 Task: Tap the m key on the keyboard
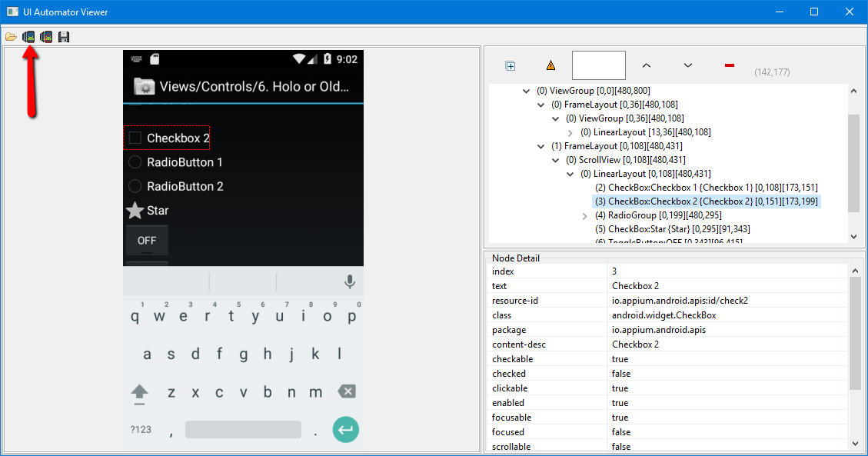(x=315, y=392)
